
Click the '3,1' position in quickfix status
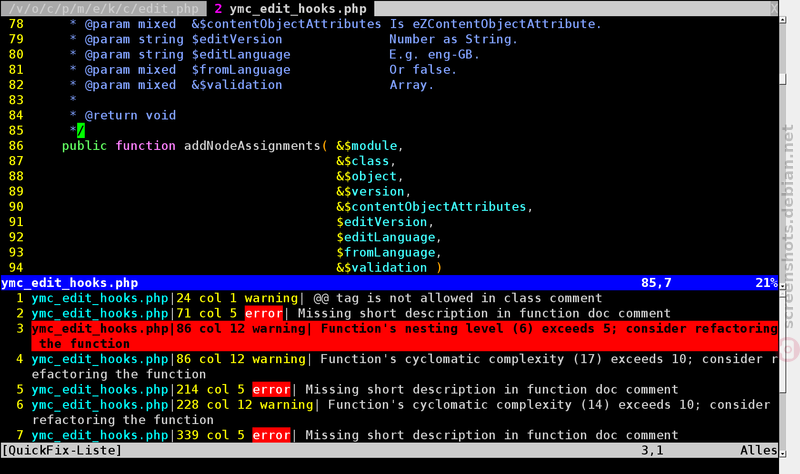click(652, 451)
